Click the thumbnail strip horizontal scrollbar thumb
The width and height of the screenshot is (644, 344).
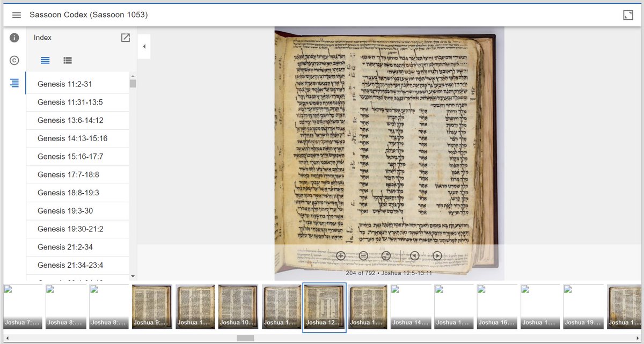[245, 338]
